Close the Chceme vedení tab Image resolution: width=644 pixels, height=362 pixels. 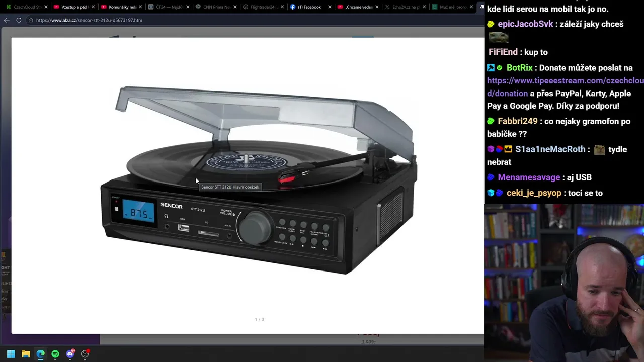coord(377,7)
